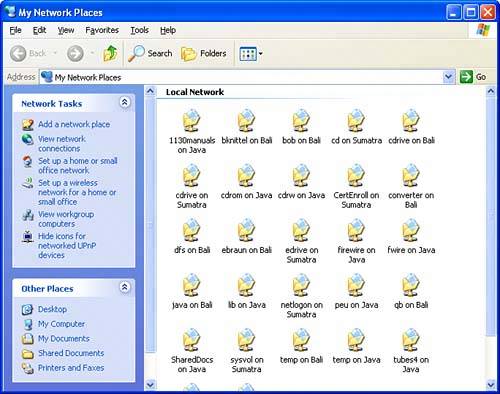The height and width of the screenshot is (394, 500).
Task: Click the Address bar input field
Action: [x=247, y=77]
